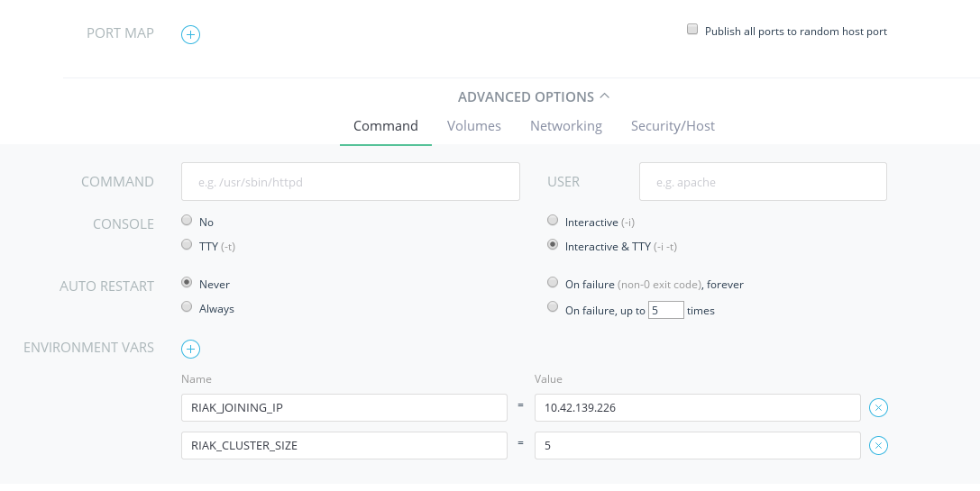The width and height of the screenshot is (980, 491).
Task: Choose restart On failure, forever
Action: point(553,283)
